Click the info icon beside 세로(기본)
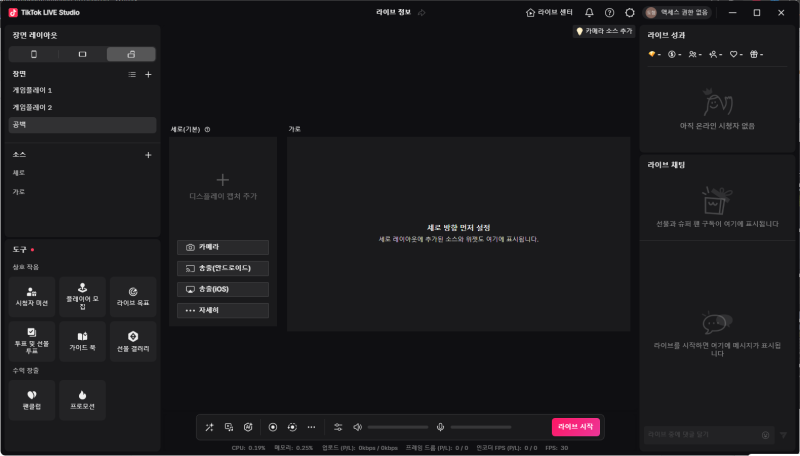 click(x=207, y=130)
